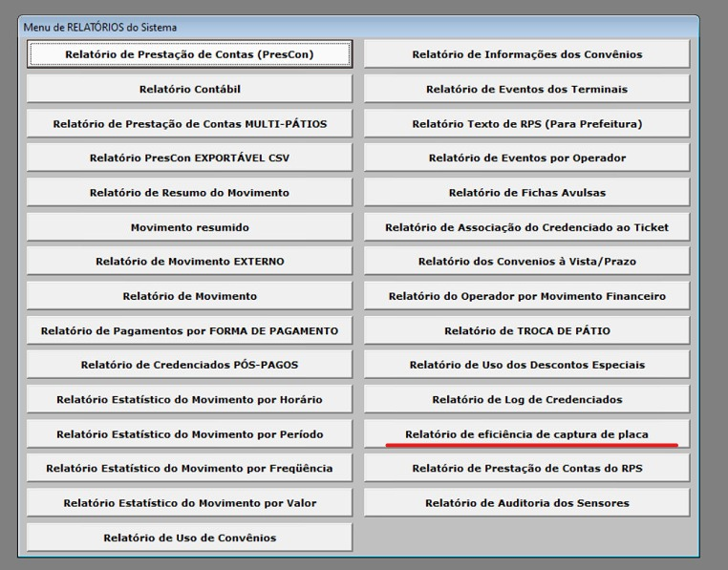Click Relatório de Fichas Avulsas

point(526,193)
